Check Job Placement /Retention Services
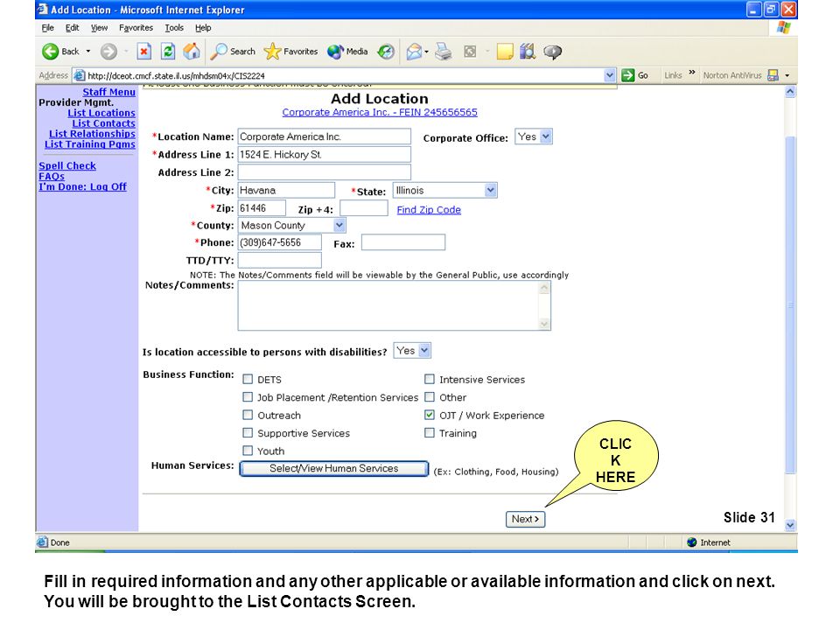840x630 pixels. [x=248, y=397]
